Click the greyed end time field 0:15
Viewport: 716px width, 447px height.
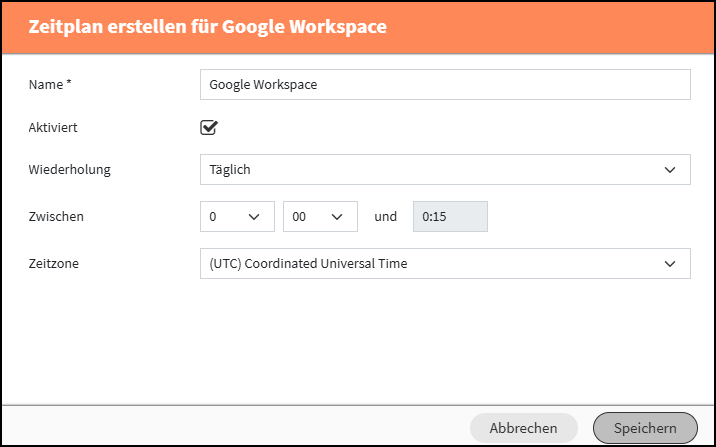click(450, 216)
